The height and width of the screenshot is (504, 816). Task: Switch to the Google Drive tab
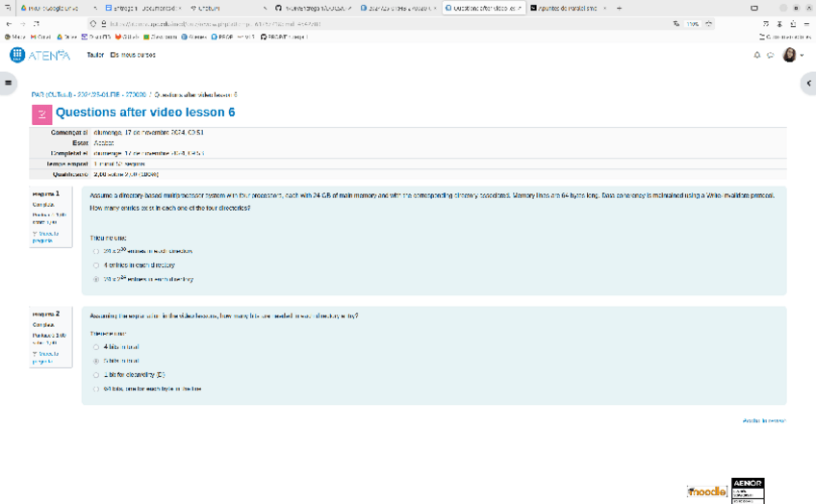[x=57, y=8]
